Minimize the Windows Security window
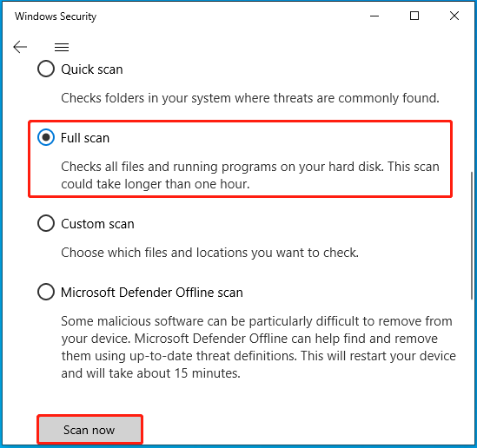477x448 pixels. (374, 16)
